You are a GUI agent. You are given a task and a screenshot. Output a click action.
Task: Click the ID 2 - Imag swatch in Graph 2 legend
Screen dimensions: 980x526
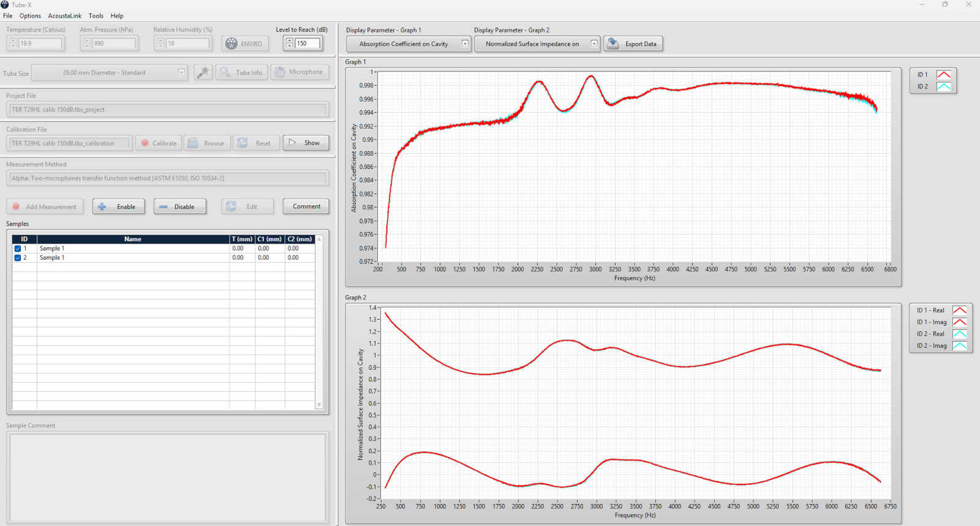[x=960, y=346]
